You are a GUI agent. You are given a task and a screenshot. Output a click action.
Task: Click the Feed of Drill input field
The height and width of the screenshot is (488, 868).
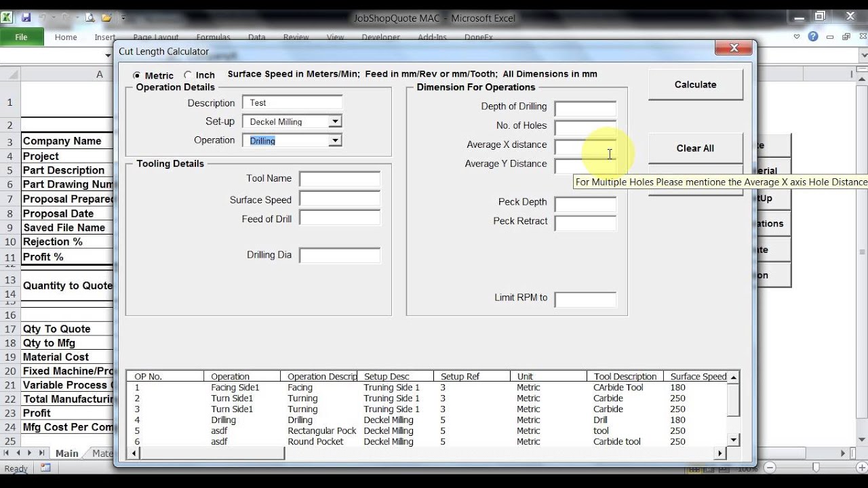(340, 218)
